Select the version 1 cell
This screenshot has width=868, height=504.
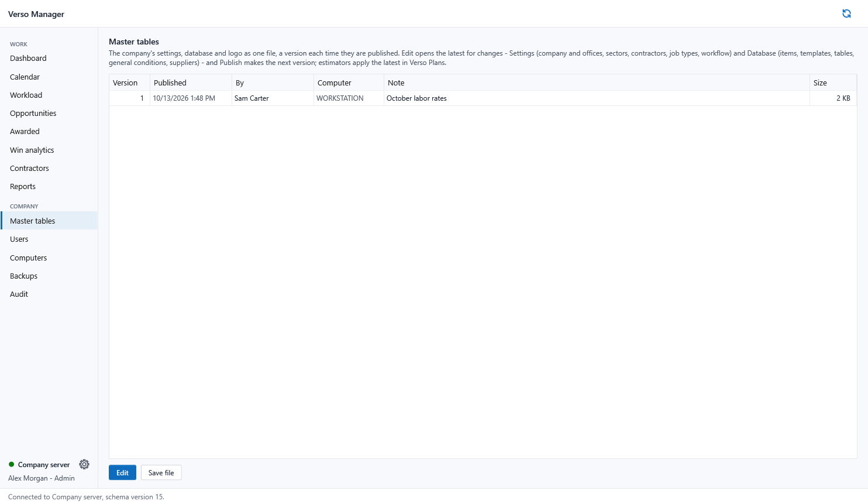[x=130, y=98]
